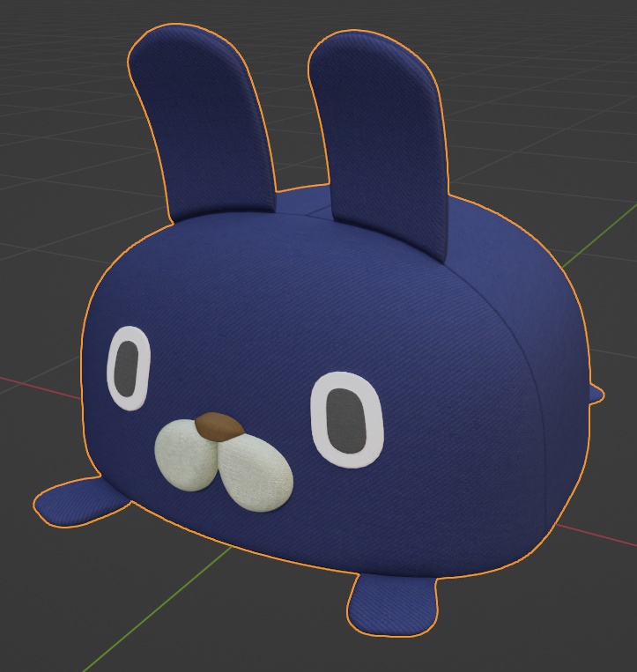Click the left cream muzzle puff

click(x=185, y=455)
